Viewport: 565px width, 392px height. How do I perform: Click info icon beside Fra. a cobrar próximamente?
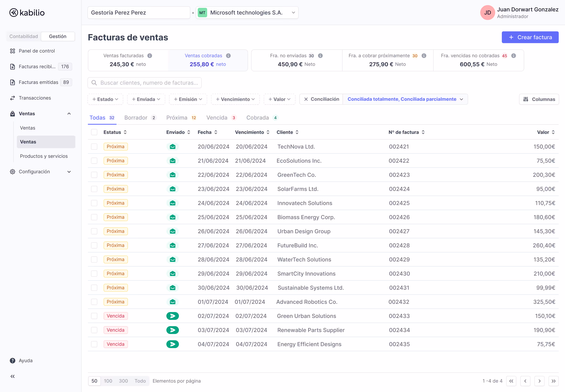click(424, 56)
